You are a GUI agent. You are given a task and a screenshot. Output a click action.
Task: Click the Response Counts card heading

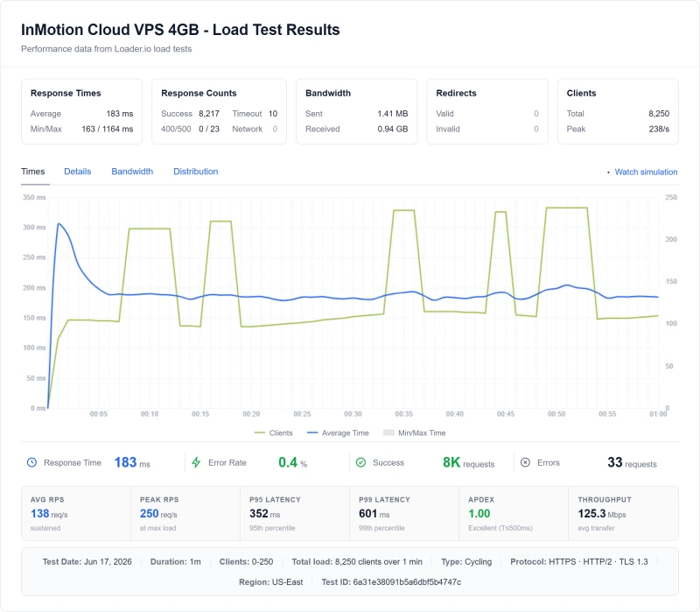[199, 93]
